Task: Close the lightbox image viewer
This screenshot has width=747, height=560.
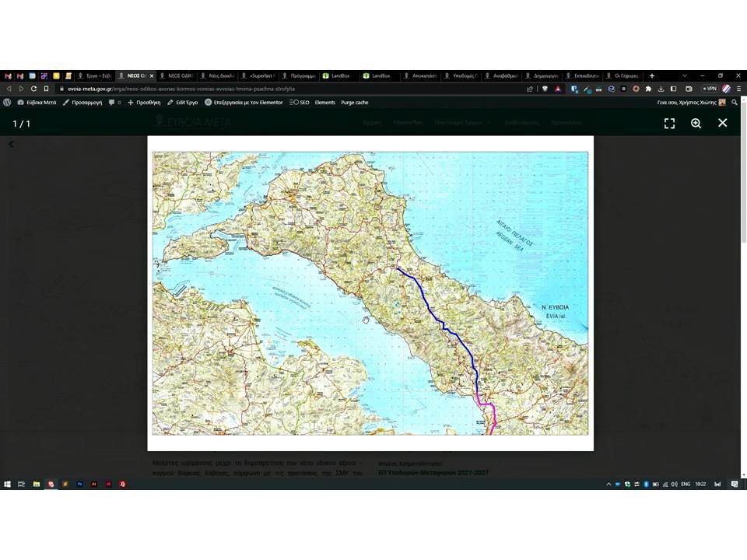Action: (x=723, y=124)
